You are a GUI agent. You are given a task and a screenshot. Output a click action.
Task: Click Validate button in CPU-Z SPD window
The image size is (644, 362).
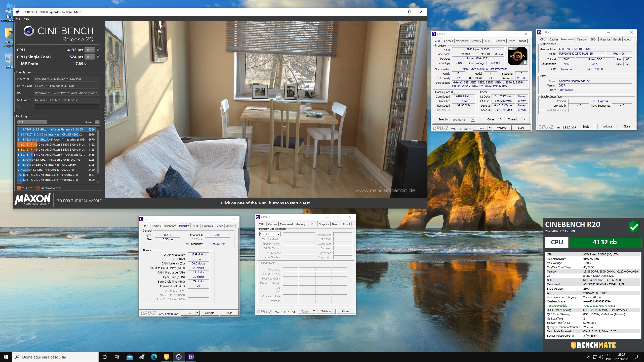[x=326, y=311]
